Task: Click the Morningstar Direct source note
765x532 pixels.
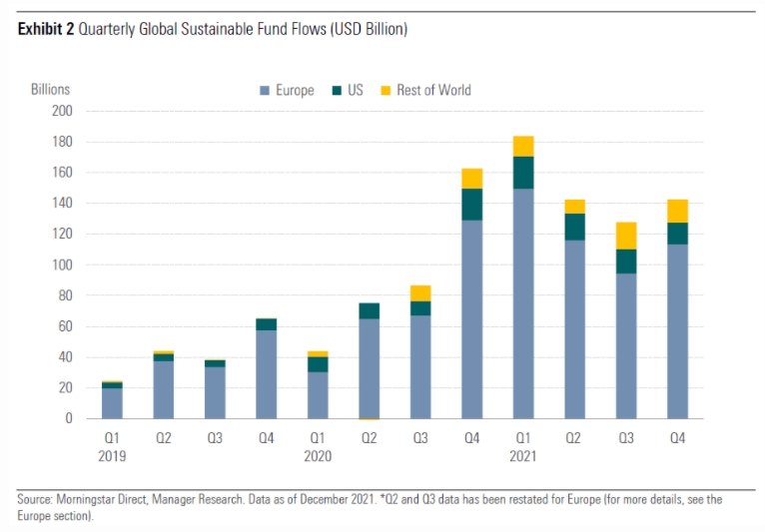Action: tap(370, 507)
